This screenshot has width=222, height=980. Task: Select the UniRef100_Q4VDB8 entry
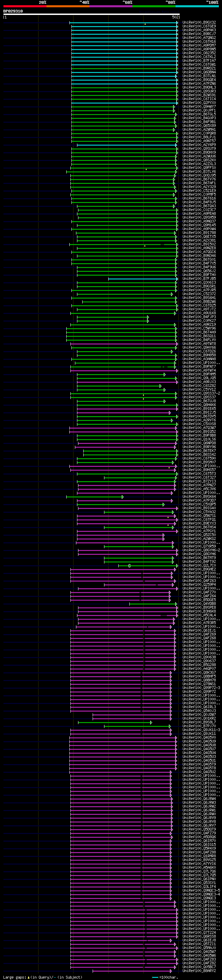click(199, 604)
